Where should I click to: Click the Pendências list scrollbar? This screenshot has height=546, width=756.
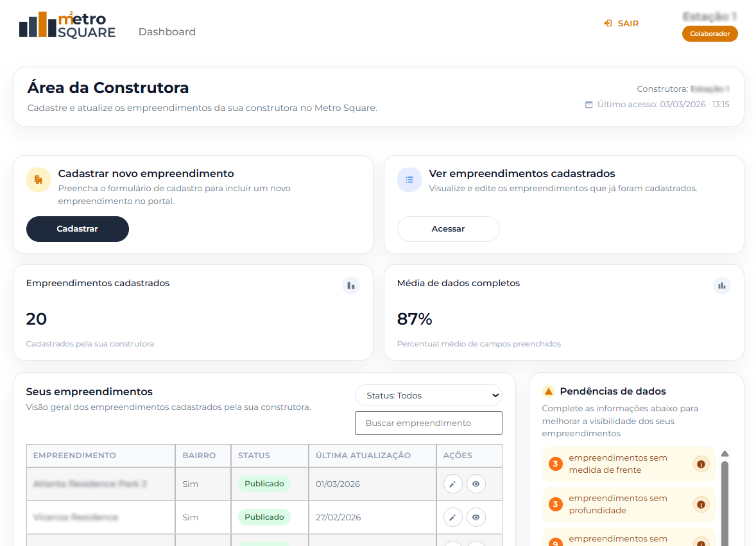pyautogui.click(x=725, y=500)
